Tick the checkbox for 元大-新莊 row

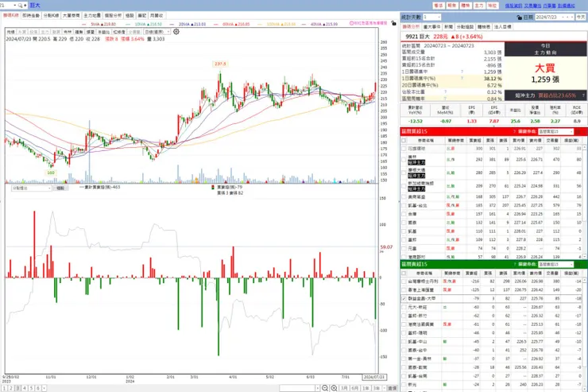404,307
